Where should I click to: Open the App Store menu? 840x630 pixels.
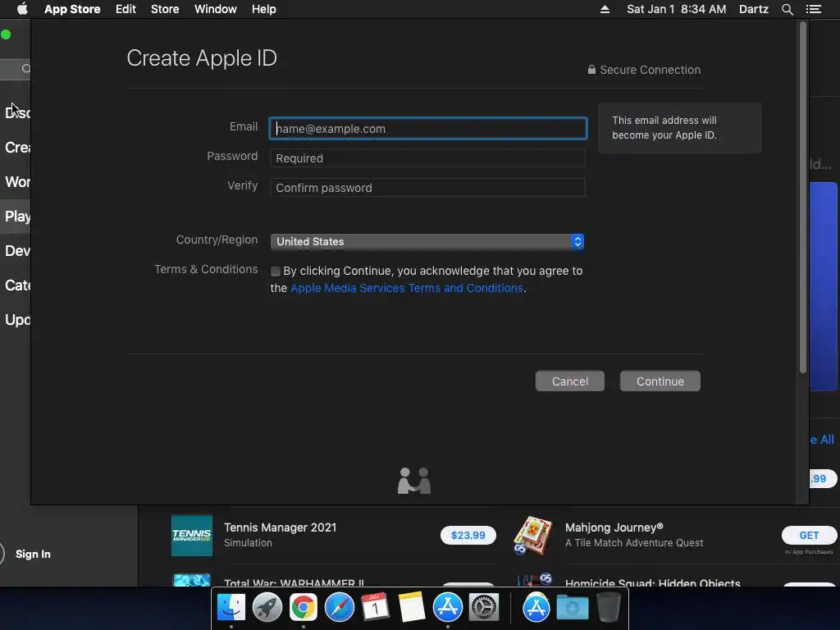point(72,9)
